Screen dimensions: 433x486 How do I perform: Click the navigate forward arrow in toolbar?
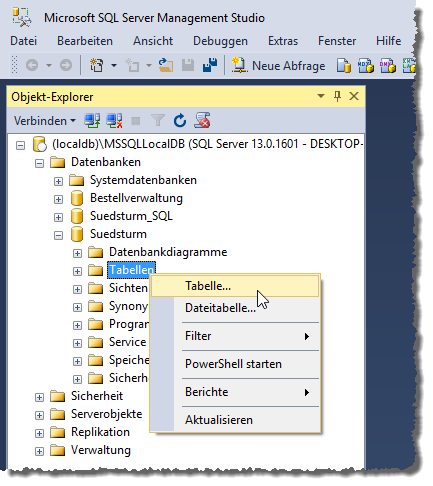click(x=66, y=65)
